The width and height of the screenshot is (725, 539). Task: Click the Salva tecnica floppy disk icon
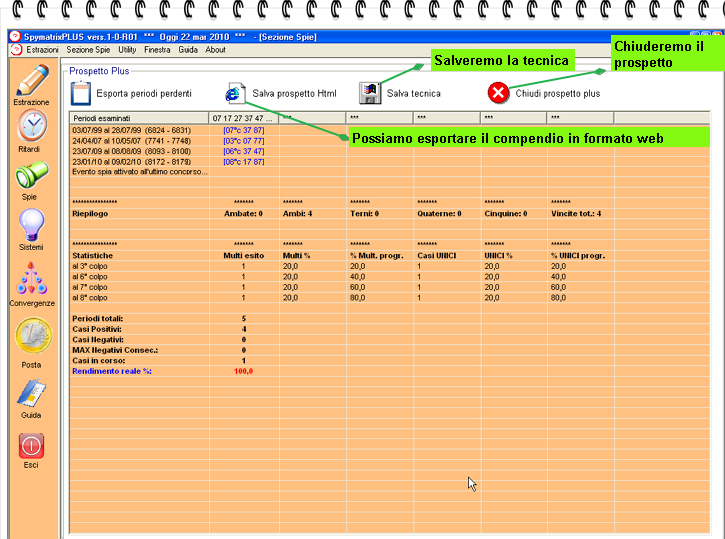tap(370, 93)
